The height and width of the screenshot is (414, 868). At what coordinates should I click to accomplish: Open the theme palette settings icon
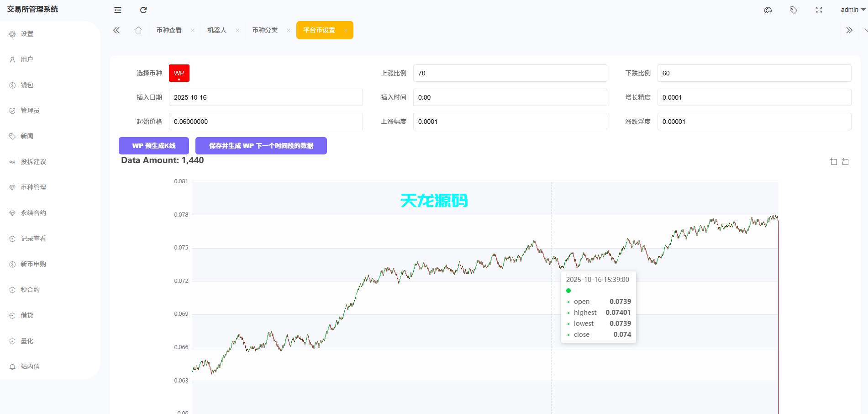tap(768, 10)
